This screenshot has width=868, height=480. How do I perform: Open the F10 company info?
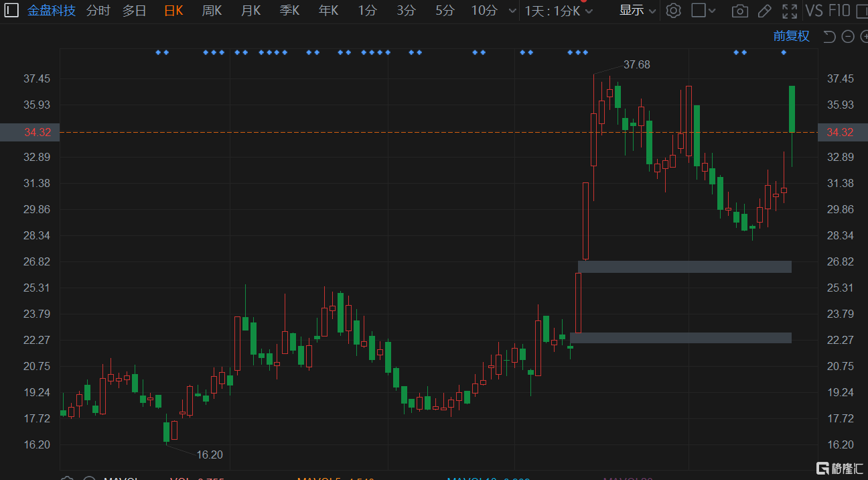point(839,11)
